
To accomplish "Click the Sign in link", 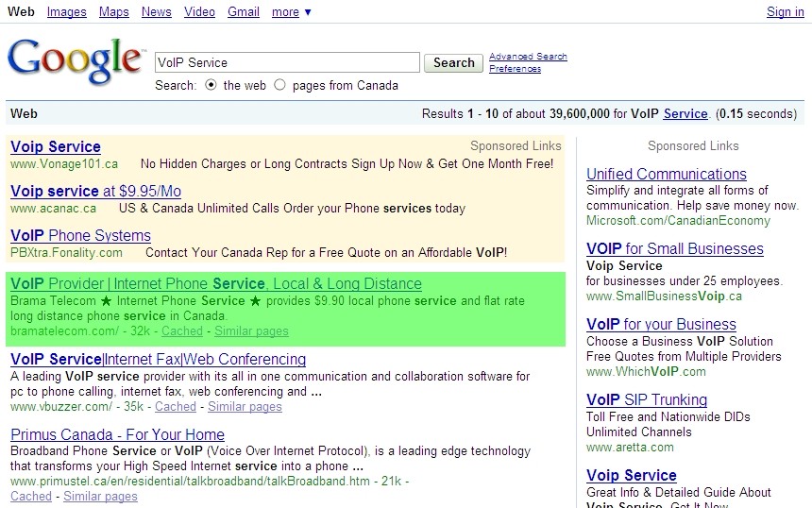I will pyautogui.click(x=785, y=12).
